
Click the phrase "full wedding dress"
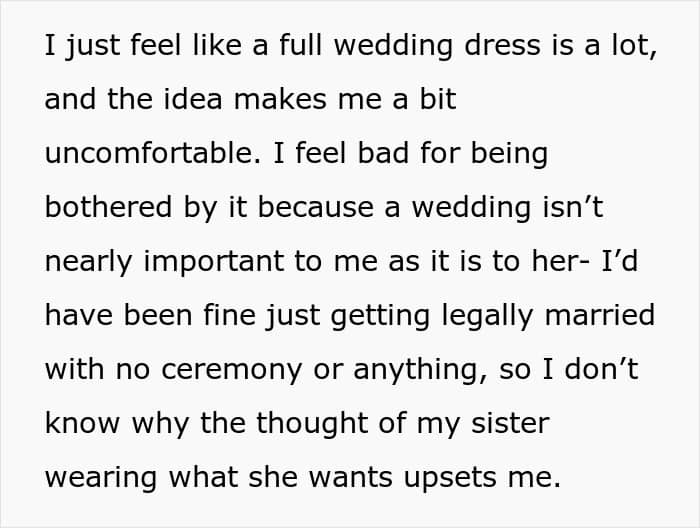[410, 46]
